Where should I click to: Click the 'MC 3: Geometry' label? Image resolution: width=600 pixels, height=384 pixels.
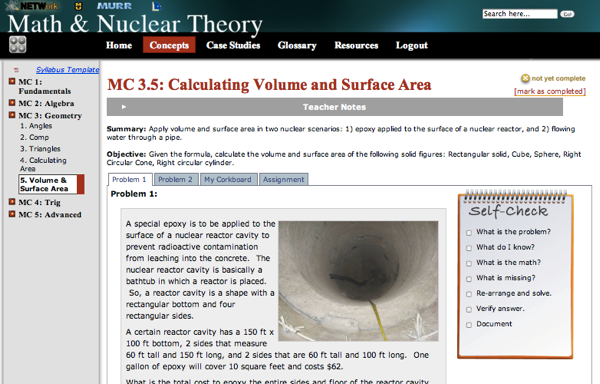click(x=50, y=116)
